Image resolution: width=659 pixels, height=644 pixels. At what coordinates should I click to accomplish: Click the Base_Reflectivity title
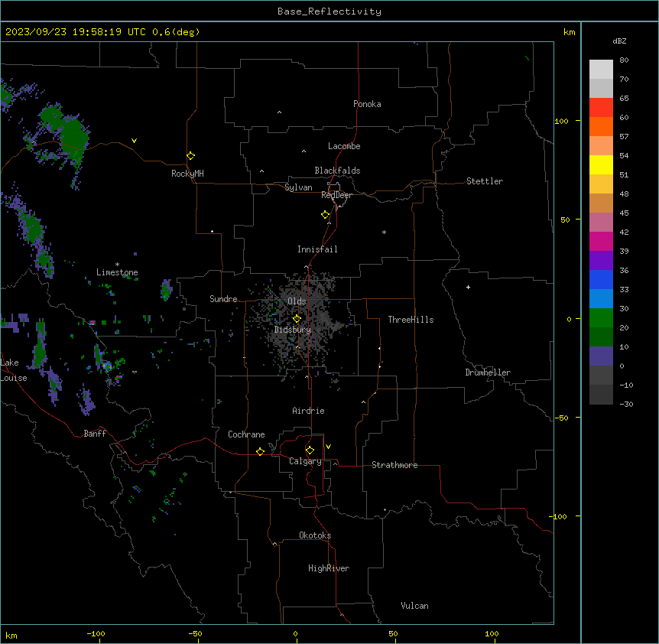click(x=329, y=11)
